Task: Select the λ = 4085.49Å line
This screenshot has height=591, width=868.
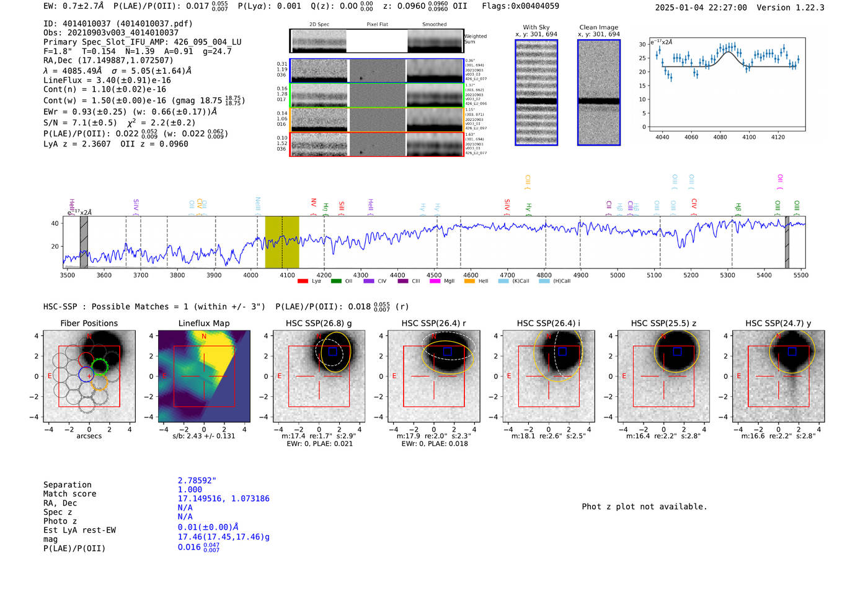Action: pyautogui.click(x=117, y=71)
